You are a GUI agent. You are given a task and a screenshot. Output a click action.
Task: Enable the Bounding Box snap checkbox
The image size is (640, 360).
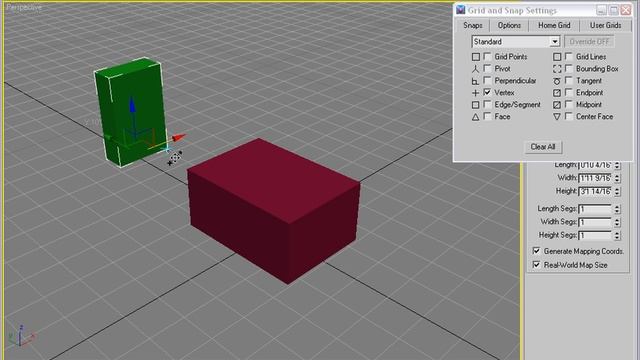click(x=569, y=68)
